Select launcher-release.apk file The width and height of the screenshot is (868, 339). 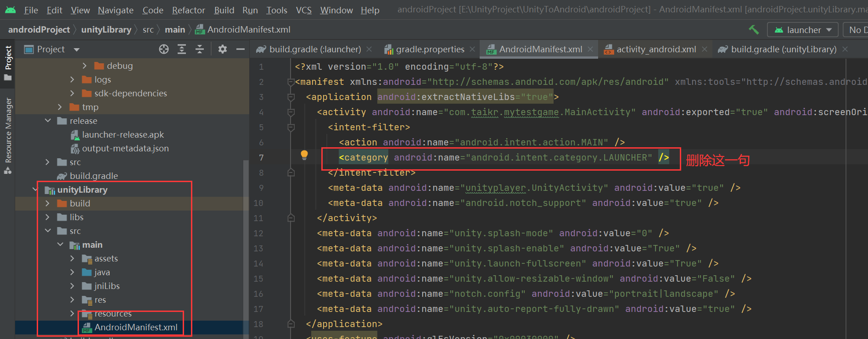(123, 135)
